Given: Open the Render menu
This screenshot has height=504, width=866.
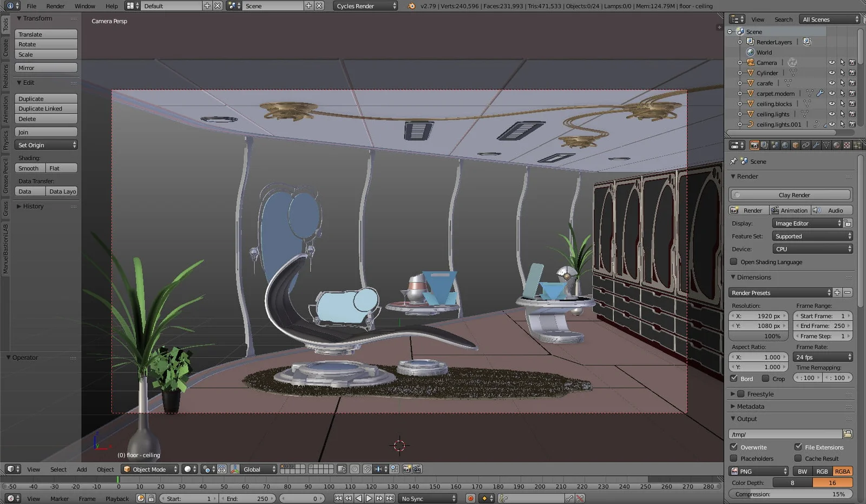Looking at the screenshot, I should point(55,6).
